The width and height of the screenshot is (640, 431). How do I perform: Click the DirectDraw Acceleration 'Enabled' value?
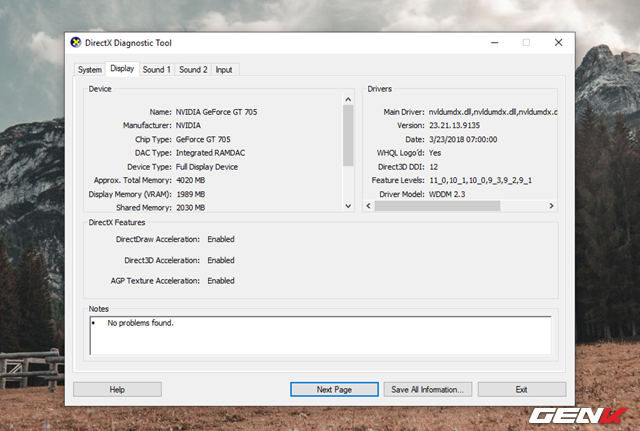point(221,239)
